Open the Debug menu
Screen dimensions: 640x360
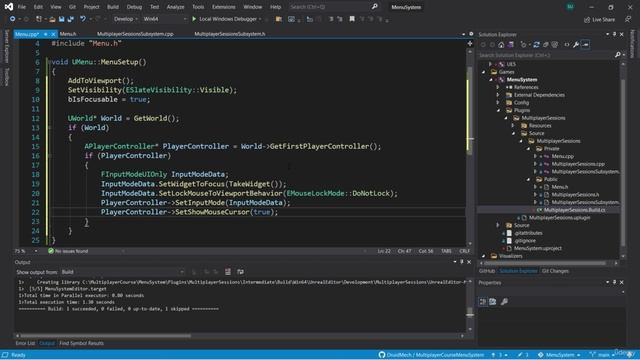(134, 7)
